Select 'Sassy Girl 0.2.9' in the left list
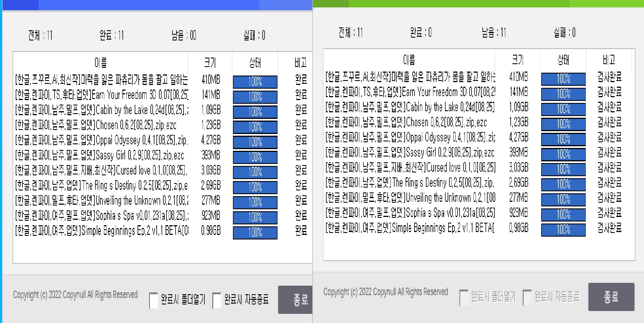This screenshot has height=323, width=644. (x=100, y=155)
